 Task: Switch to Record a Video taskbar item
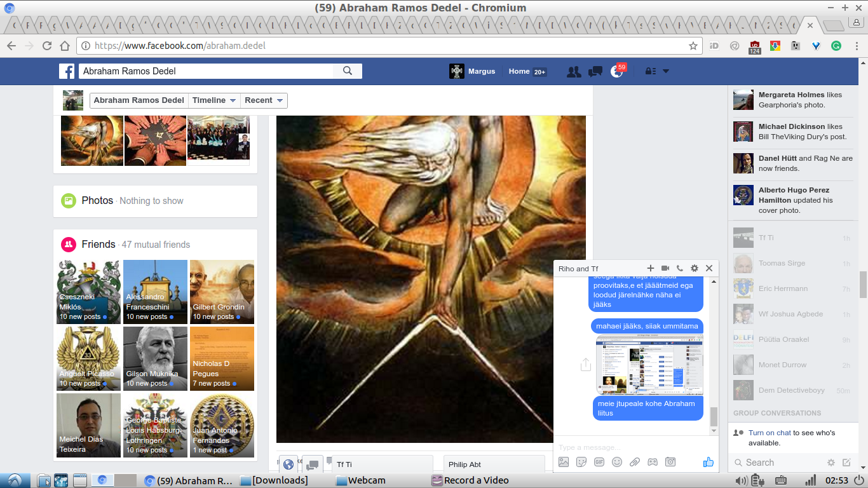coord(470,480)
